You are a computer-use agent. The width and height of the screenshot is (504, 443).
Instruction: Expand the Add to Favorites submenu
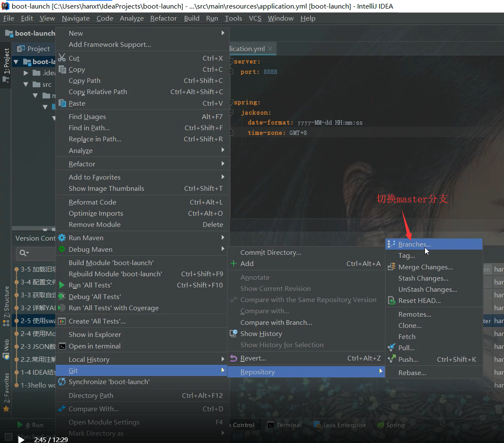click(x=223, y=177)
